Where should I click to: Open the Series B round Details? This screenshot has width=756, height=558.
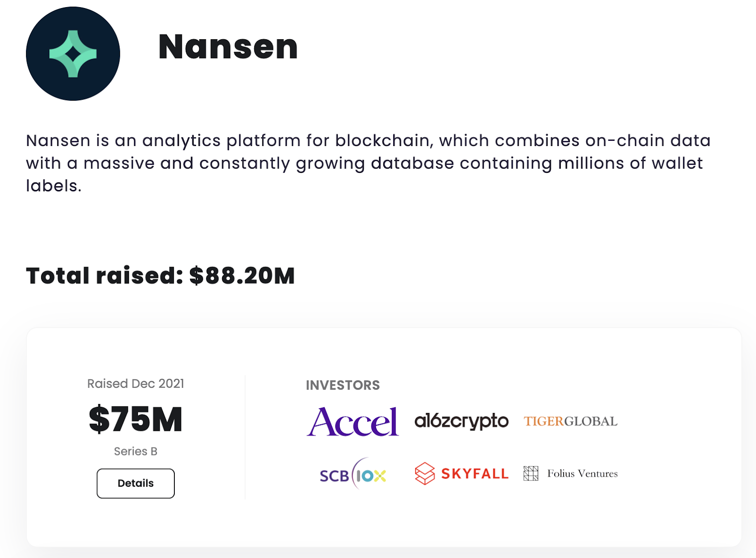coord(136,483)
